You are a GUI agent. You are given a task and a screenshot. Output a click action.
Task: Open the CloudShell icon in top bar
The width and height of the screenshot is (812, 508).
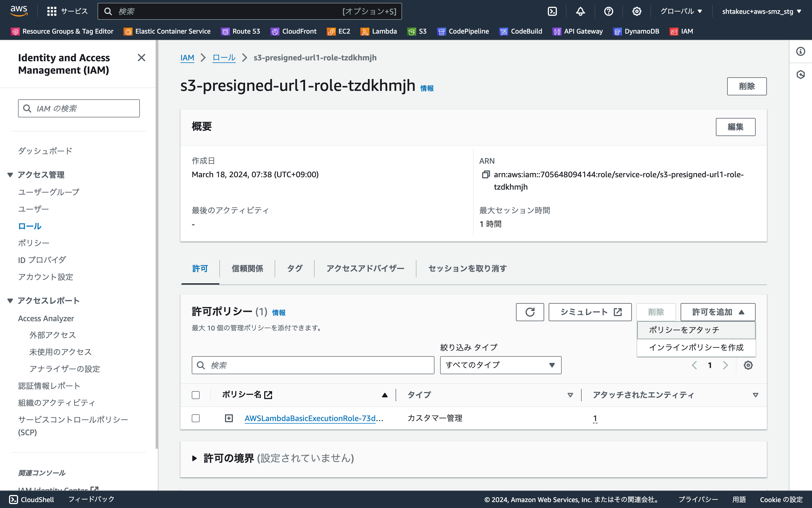[552, 11]
